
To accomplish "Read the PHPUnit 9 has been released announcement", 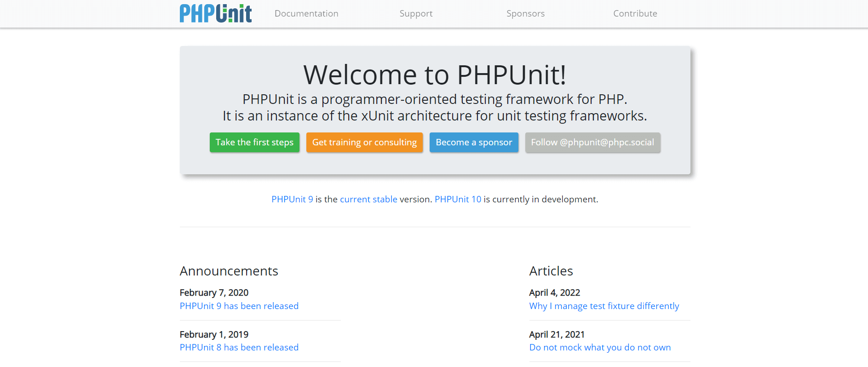I will pyautogui.click(x=239, y=306).
